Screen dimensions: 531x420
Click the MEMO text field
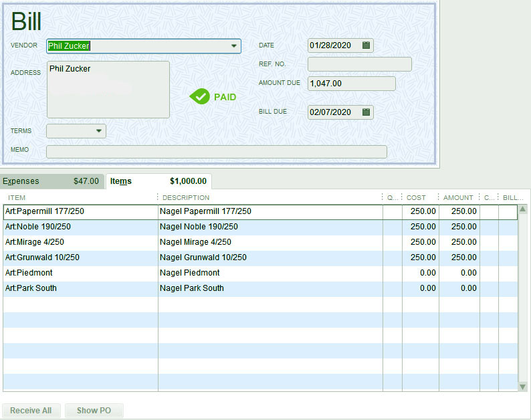pos(216,152)
